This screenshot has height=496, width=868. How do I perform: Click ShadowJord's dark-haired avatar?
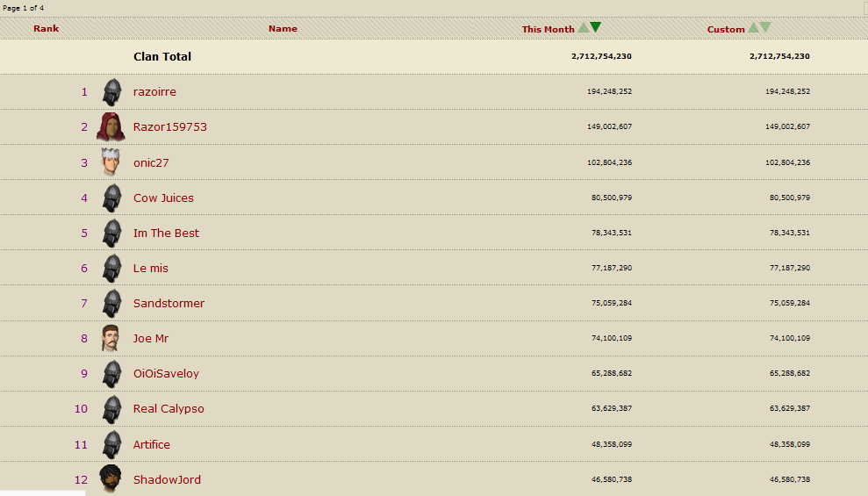coord(111,479)
